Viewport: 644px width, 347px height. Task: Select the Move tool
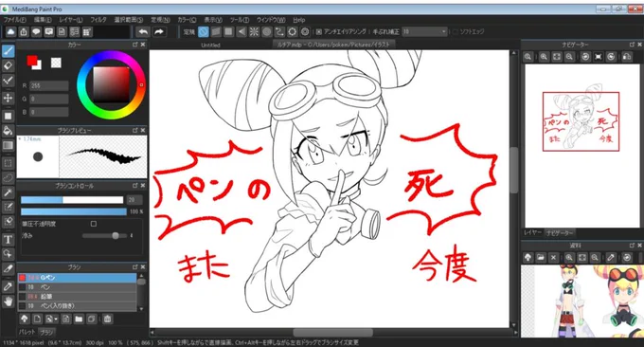click(8, 98)
